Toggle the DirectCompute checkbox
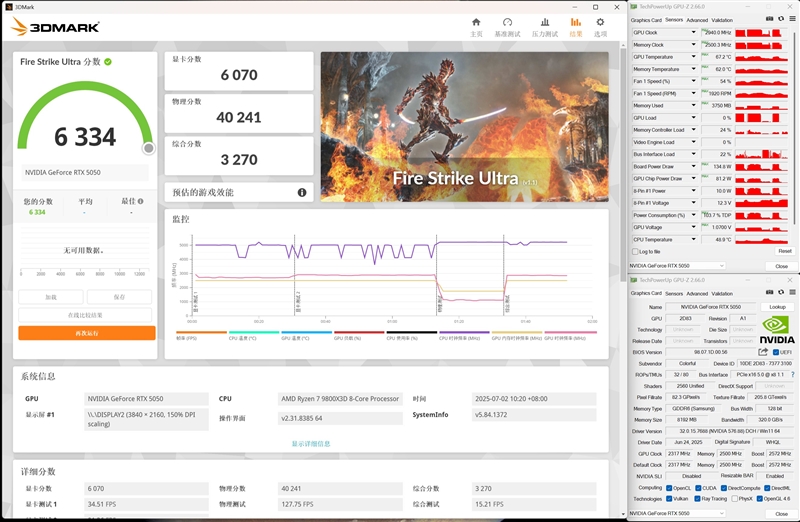Viewport: 800px width, 522px height. (x=723, y=488)
